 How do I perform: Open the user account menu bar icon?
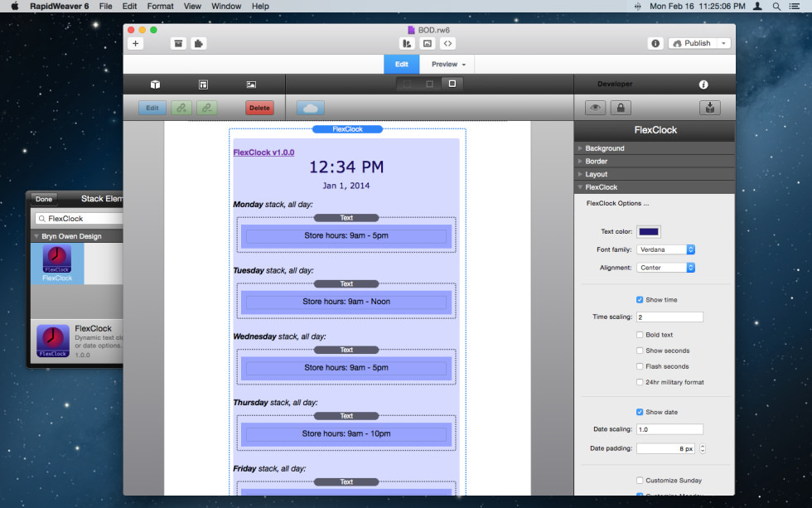pyautogui.click(x=757, y=6)
